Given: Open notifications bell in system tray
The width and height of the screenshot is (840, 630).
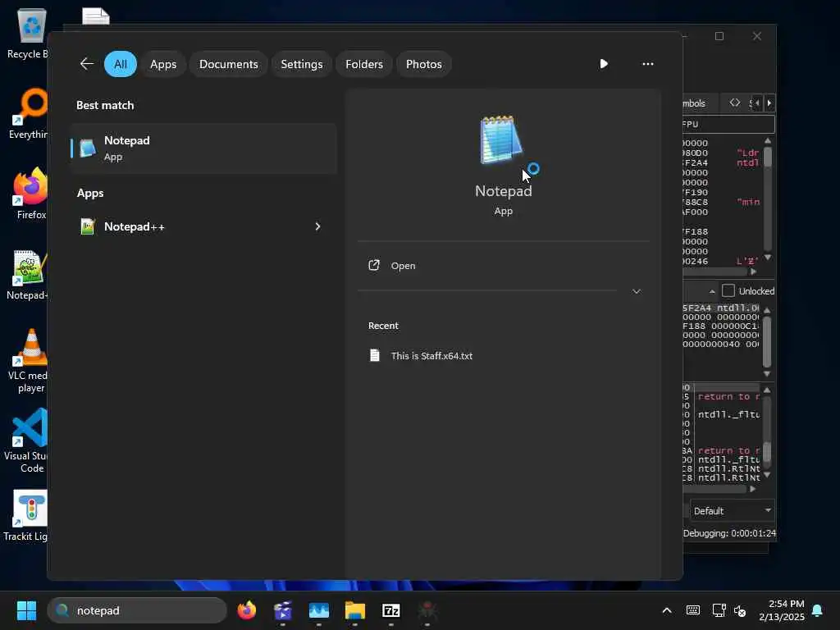Looking at the screenshot, I should [x=818, y=610].
